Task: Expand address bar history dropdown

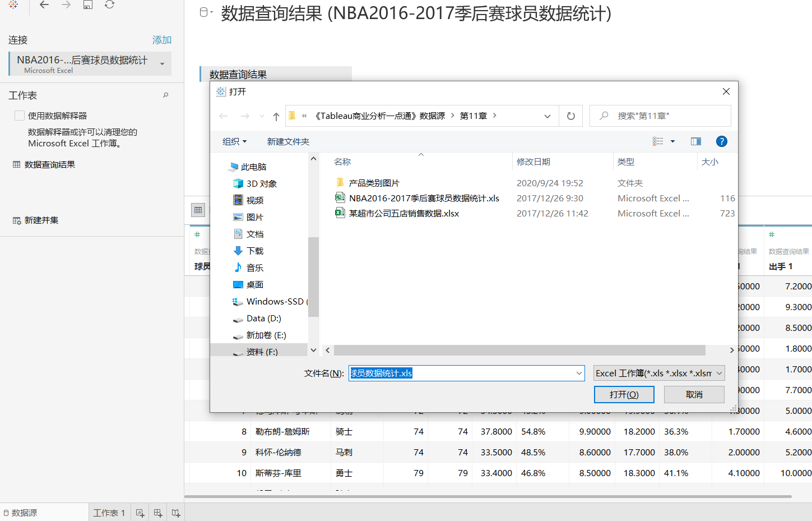Action: click(547, 116)
